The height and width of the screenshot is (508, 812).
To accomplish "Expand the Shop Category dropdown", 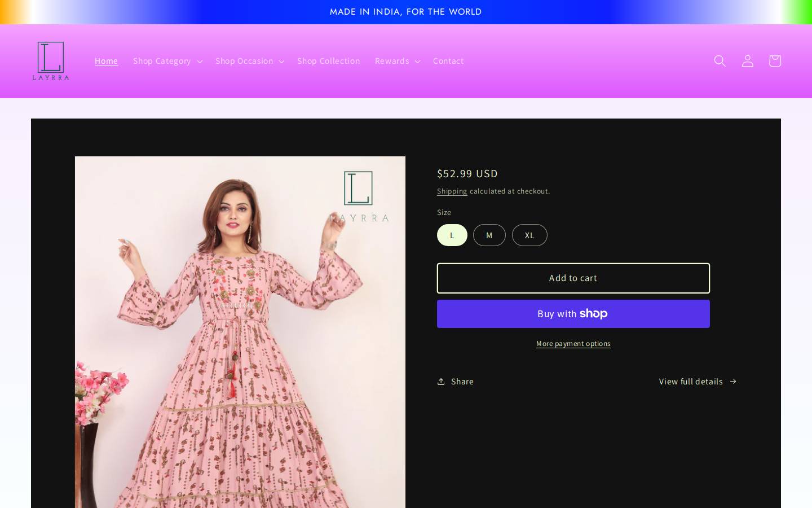I will point(167,61).
